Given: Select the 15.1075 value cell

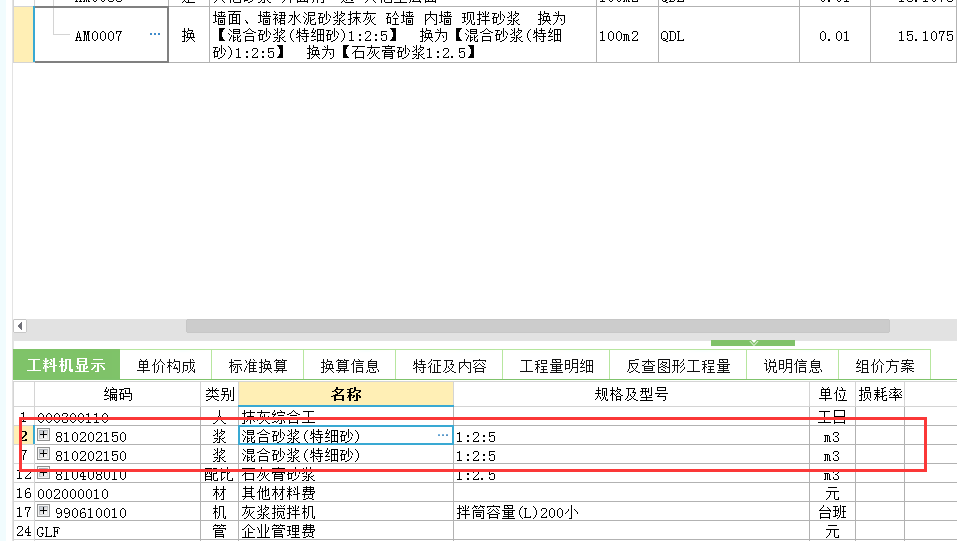Looking at the screenshot, I should coord(914,35).
